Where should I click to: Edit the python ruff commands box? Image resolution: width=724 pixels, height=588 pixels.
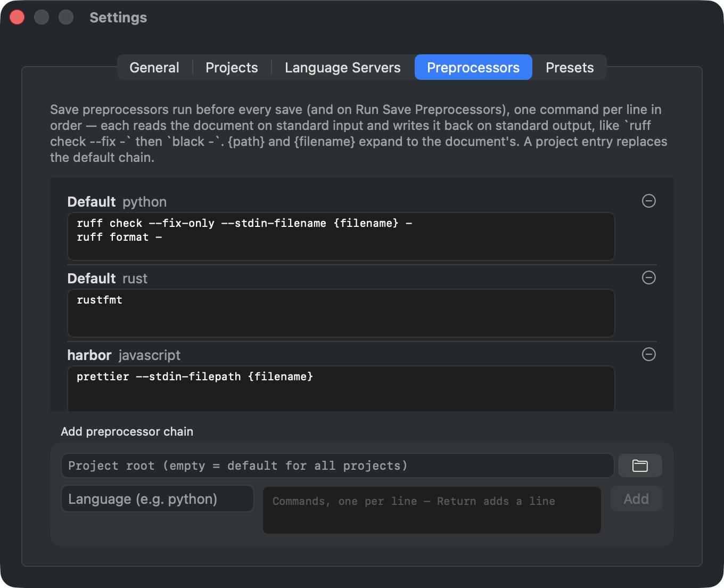click(341, 236)
